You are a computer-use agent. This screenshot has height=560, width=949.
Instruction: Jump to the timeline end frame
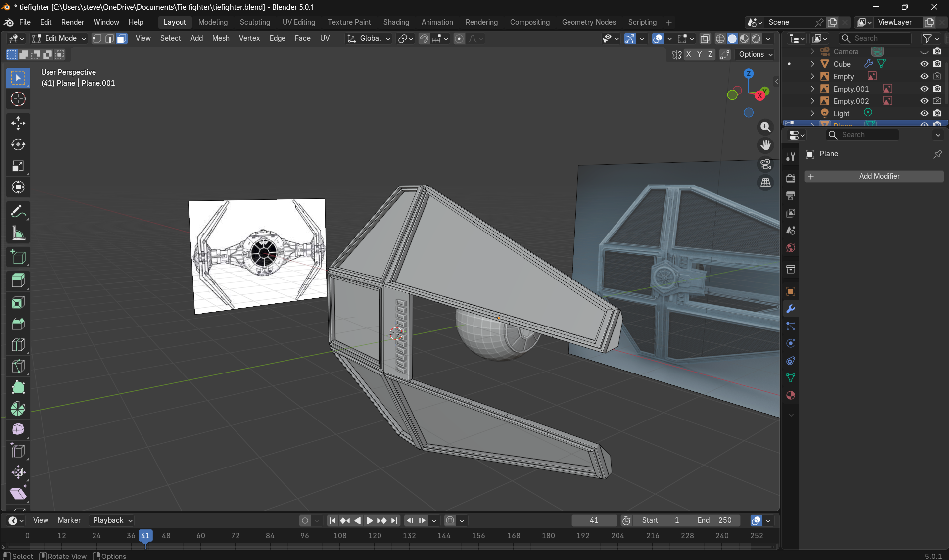[394, 520]
